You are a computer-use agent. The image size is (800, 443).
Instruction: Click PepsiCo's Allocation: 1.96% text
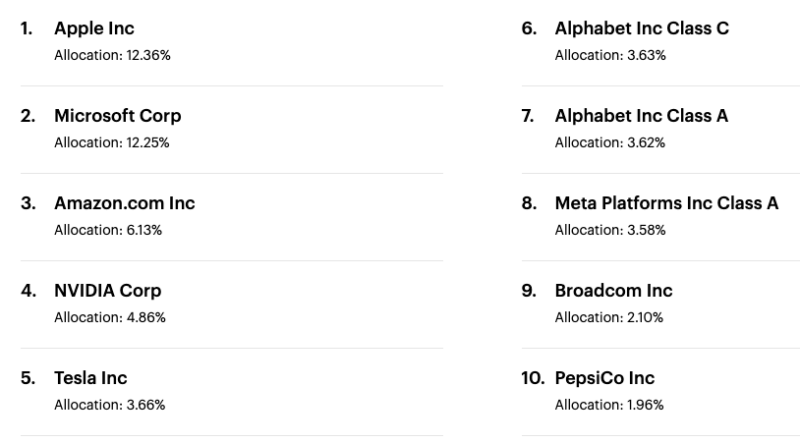pos(609,405)
